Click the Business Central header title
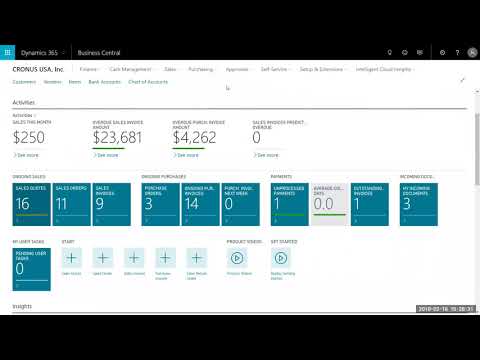 (99, 53)
